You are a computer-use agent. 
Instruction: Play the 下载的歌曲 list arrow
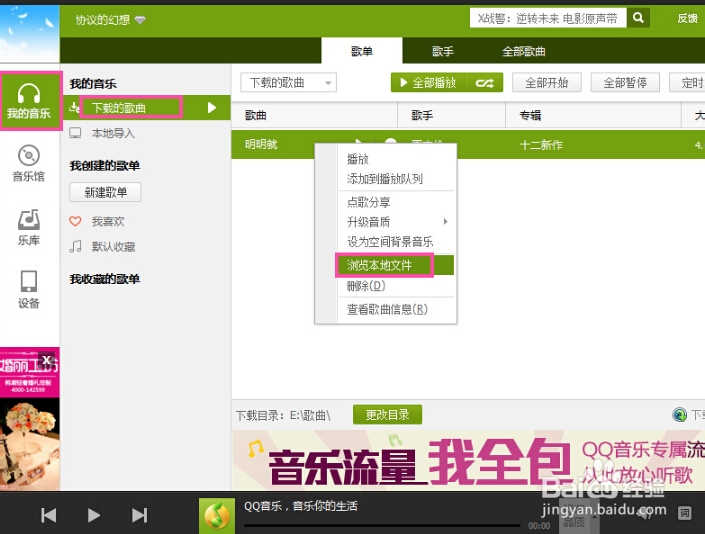212,107
